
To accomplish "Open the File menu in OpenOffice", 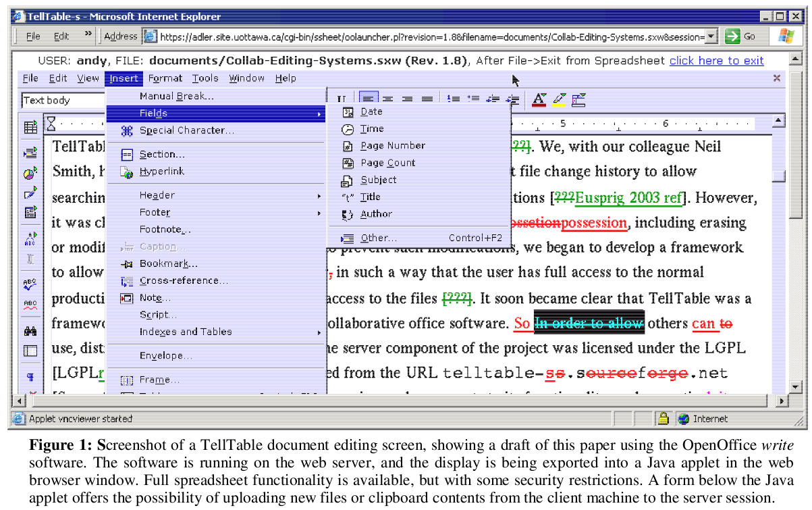I will [x=30, y=78].
